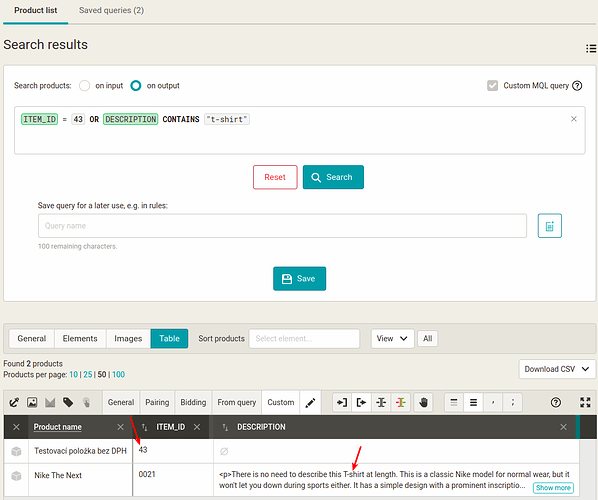This screenshot has width=598, height=500.
Task: Clear the MQL query with the X icon
Action: [574, 119]
